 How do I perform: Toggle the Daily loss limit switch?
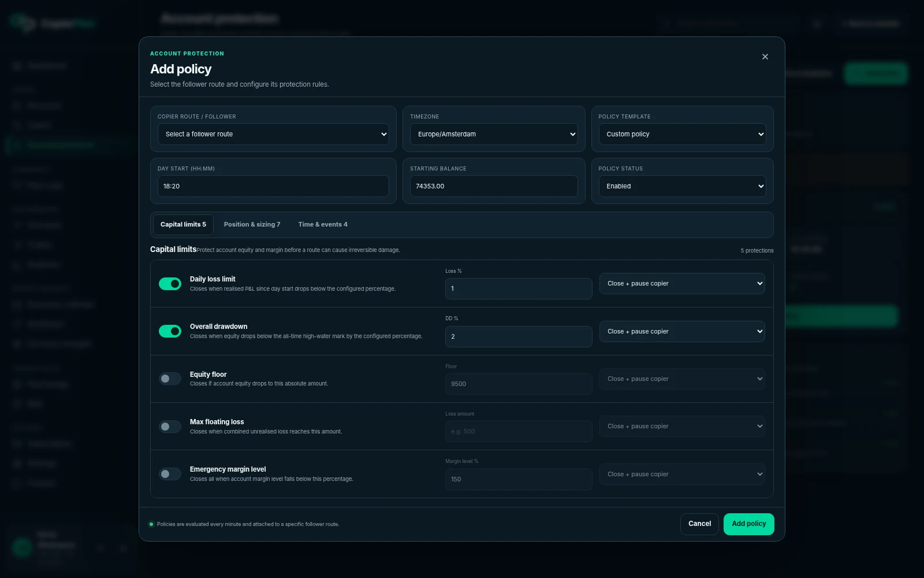pyautogui.click(x=170, y=284)
